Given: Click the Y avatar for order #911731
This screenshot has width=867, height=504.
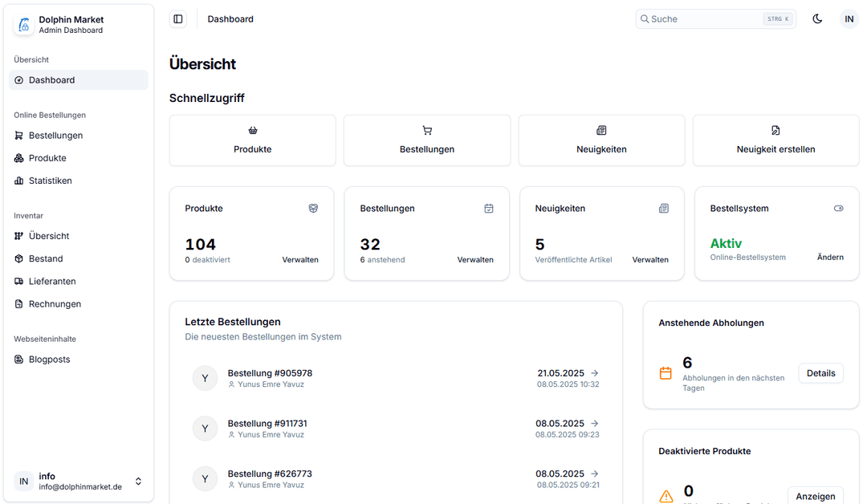Looking at the screenshot, I should 206,429.
